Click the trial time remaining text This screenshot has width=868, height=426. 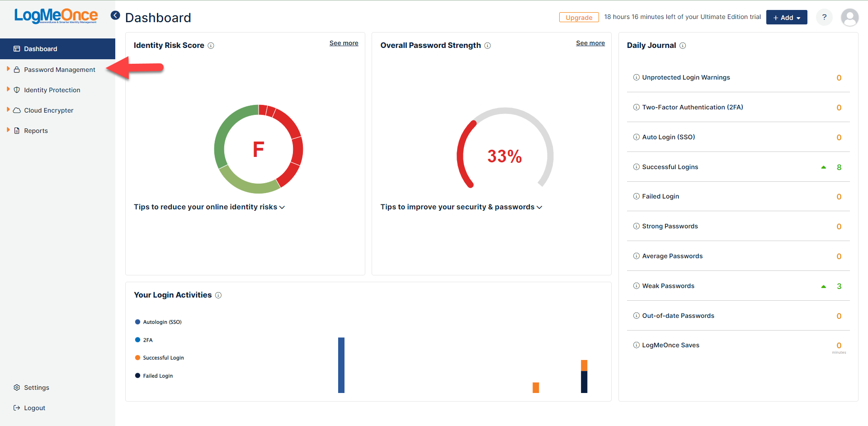[683, 17]
